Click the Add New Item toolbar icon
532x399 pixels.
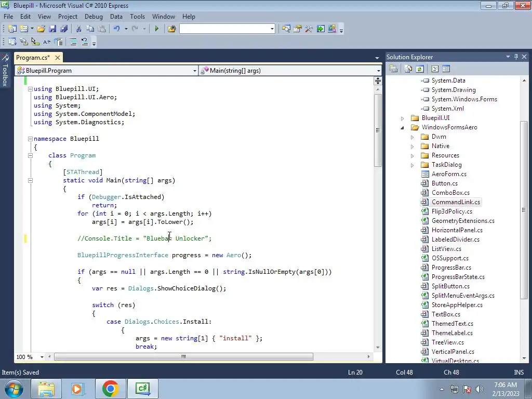pyautogui.click(x=24, y=29)
